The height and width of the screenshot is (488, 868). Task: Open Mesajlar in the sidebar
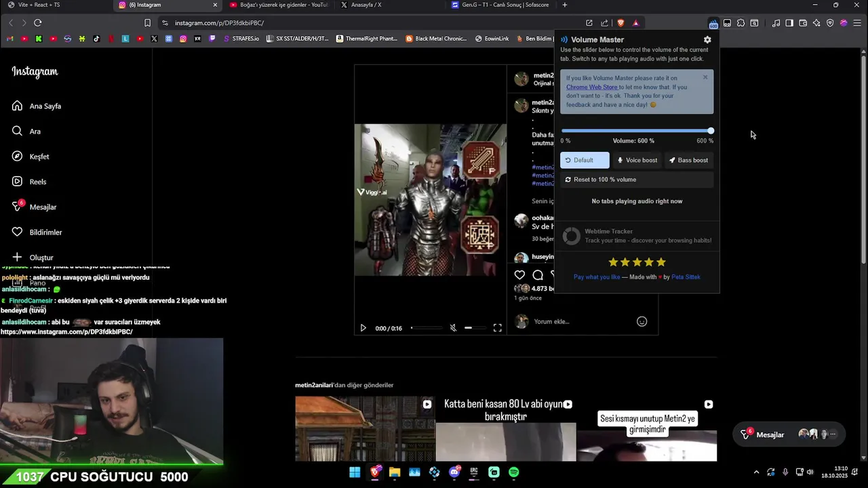(x=35, y=207)
